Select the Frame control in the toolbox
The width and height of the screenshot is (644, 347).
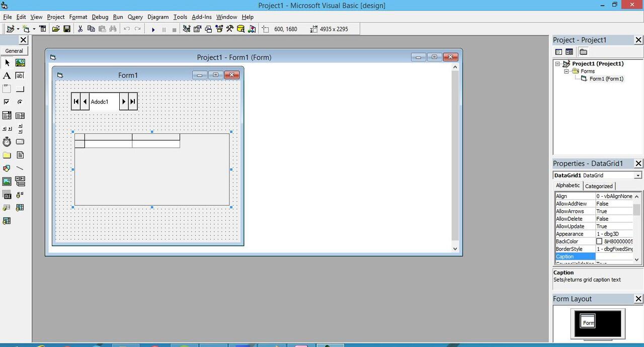click(7, 89)
